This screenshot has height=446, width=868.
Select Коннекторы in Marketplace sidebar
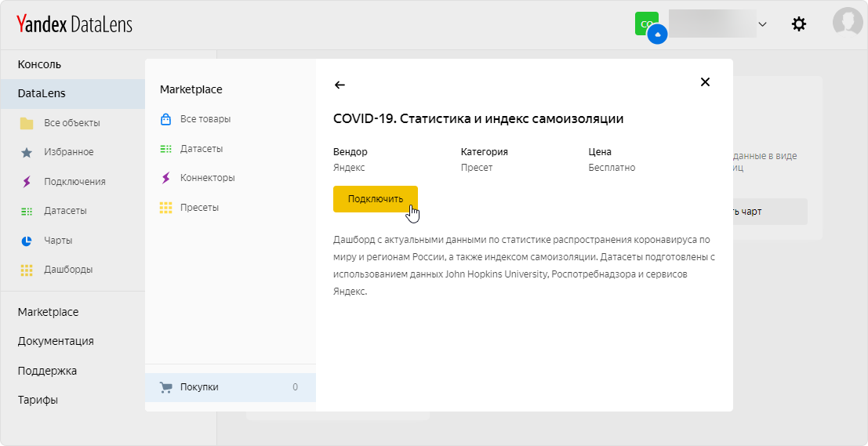coord(207,178)
